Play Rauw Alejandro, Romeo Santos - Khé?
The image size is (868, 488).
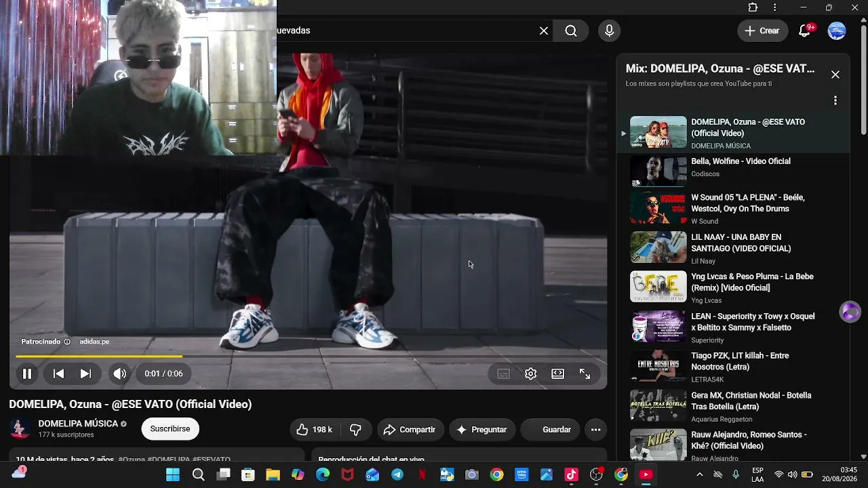click(x=732, y=444)
